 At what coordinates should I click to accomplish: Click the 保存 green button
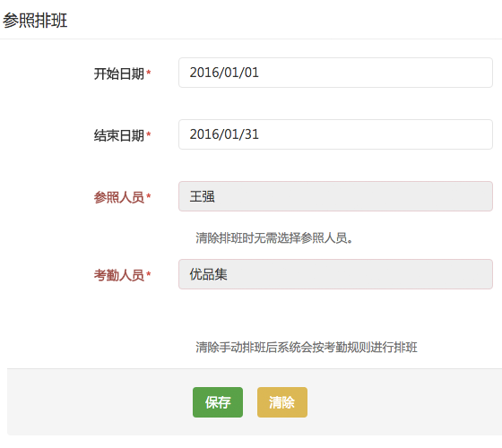218,402
